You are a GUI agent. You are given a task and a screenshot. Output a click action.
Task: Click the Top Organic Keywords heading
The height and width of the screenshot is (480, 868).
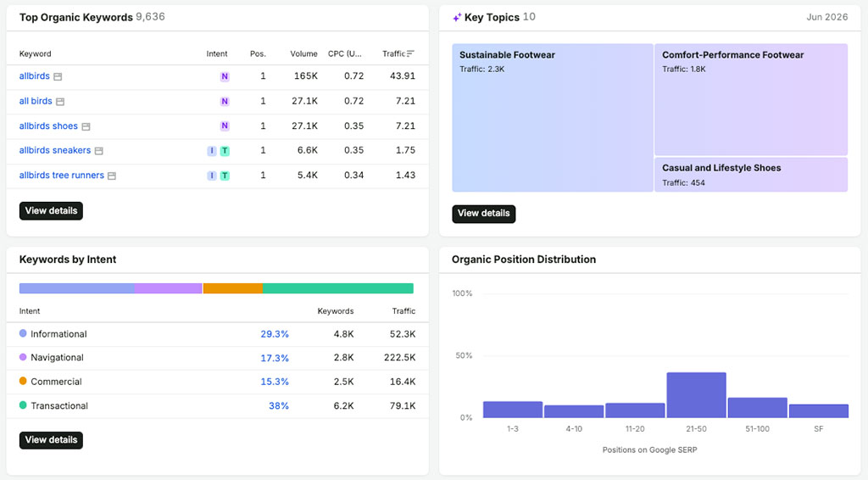coord(75,17)
